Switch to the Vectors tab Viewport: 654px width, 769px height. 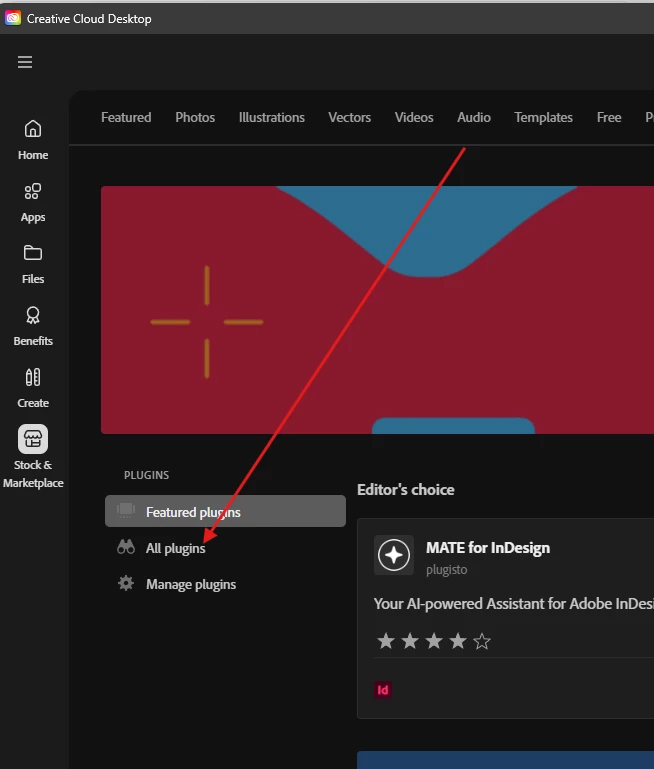point(350,117)
